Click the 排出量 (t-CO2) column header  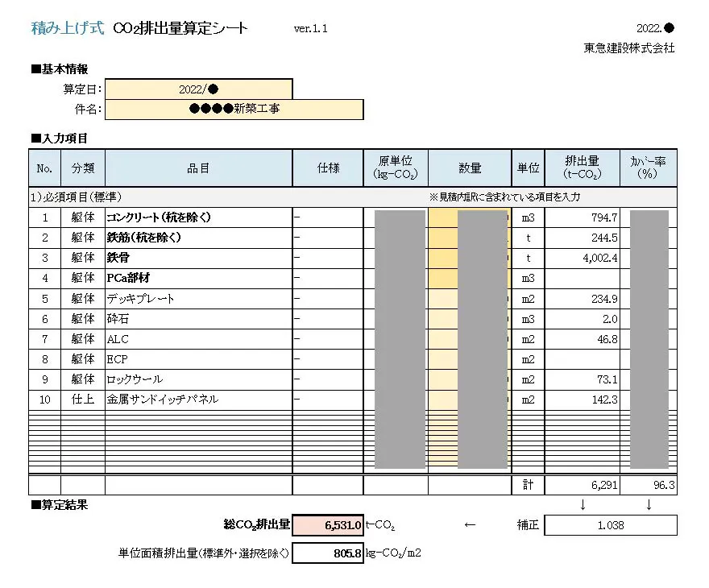583,168
